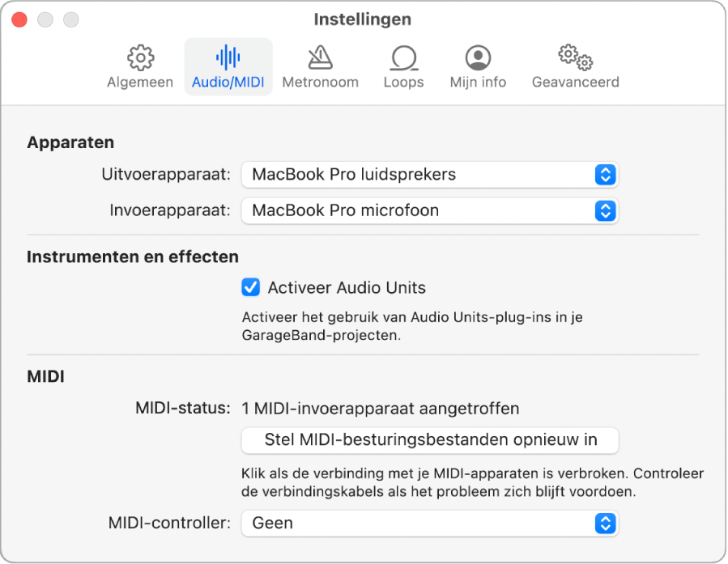Image resolution: width=728 pixels, height=564 pixels.
Task: Click the Uitvoerapparaat chevron arrows
Action: pos(606,175)
